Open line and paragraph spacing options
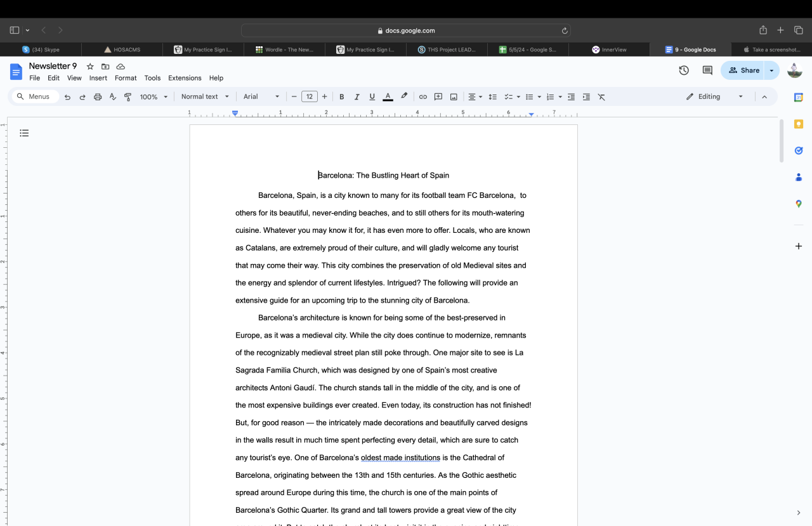This screenshot has height=526, width=812. tap(492, 97)
